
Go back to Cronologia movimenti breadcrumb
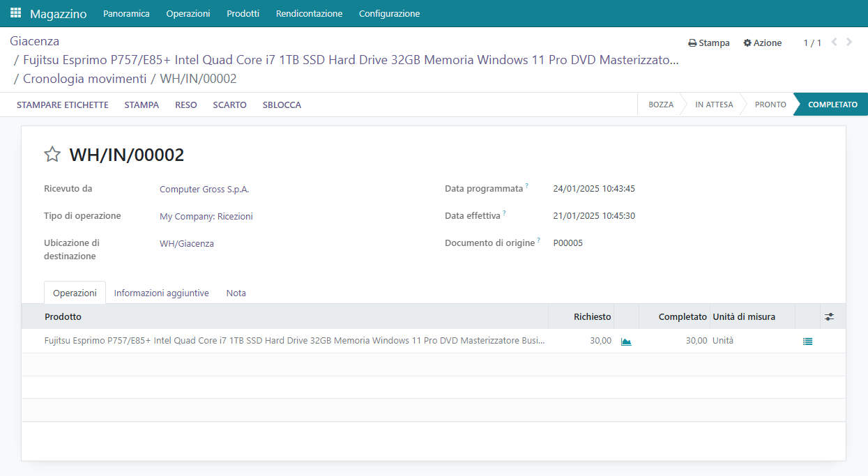click(85, 79)
